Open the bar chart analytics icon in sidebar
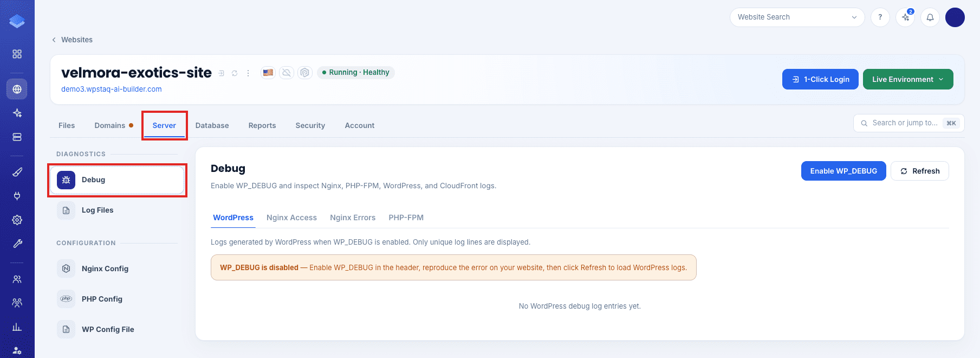The image size is (980, 358). coord(17,327)
